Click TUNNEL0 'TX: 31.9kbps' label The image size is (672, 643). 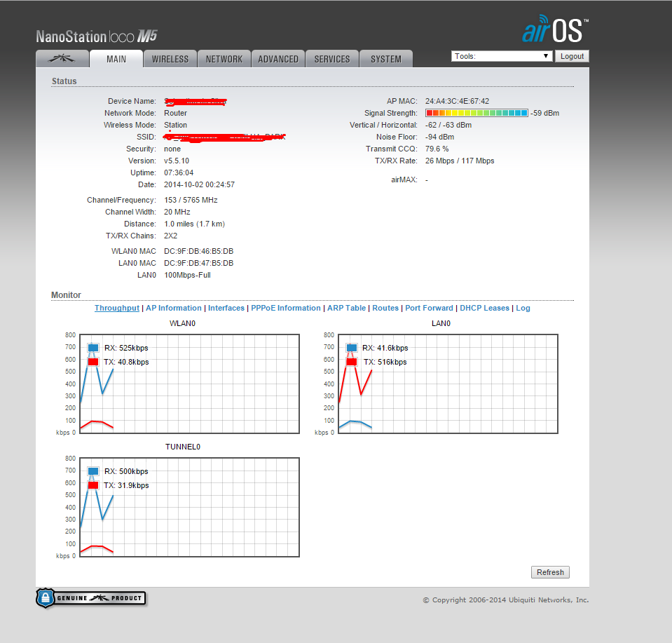pos(126,485)
